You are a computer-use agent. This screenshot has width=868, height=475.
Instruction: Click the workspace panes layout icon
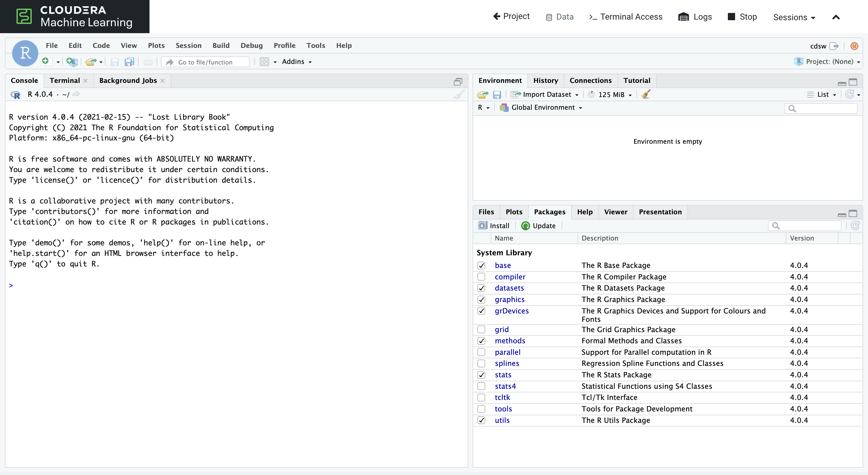[265, 62]
